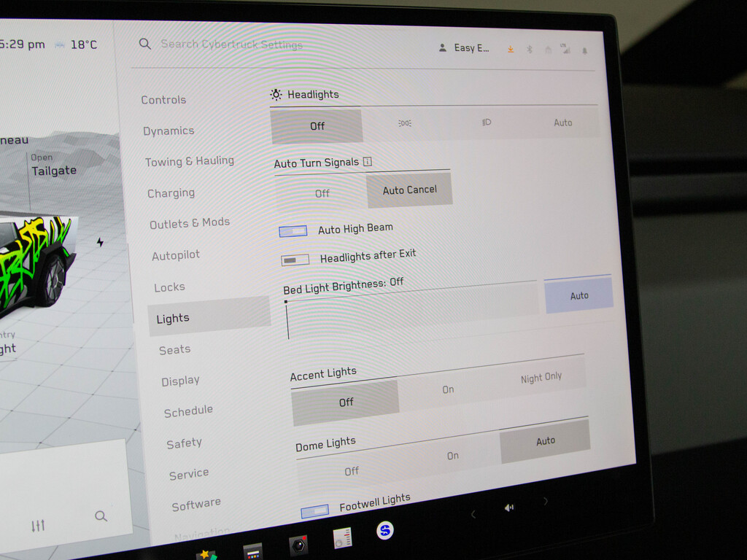Set Dome Lights to Off
The image size is (747, 560).
point(352,471)
